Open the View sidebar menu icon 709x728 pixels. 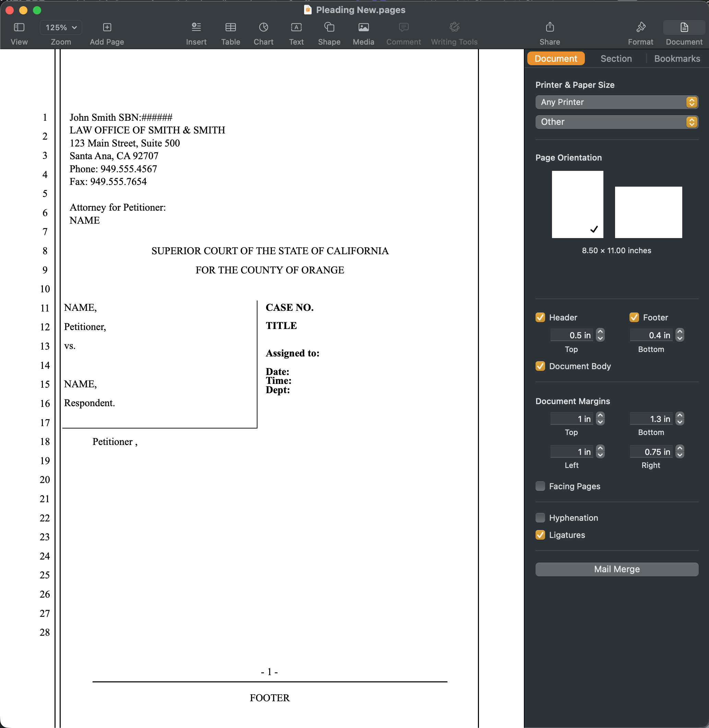19,27
